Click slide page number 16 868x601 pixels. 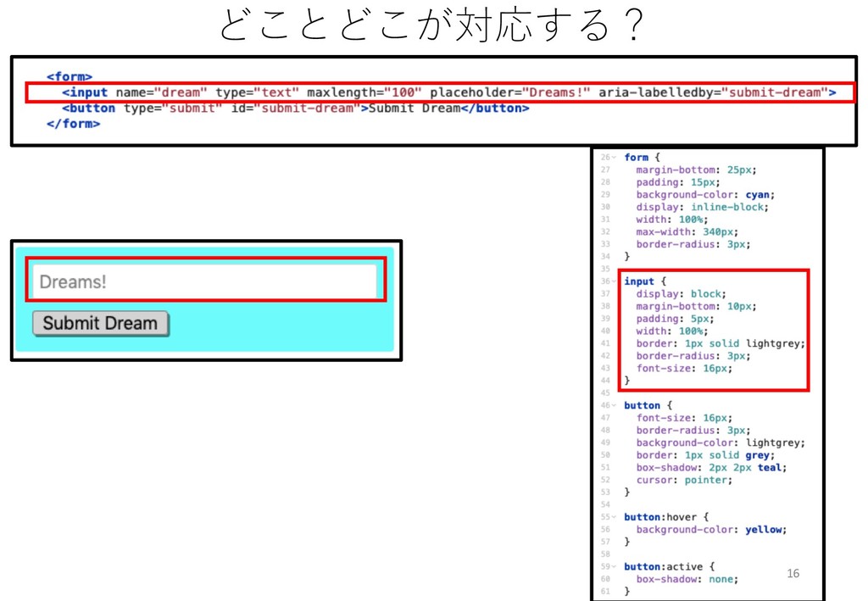click(x=793, y=573)
